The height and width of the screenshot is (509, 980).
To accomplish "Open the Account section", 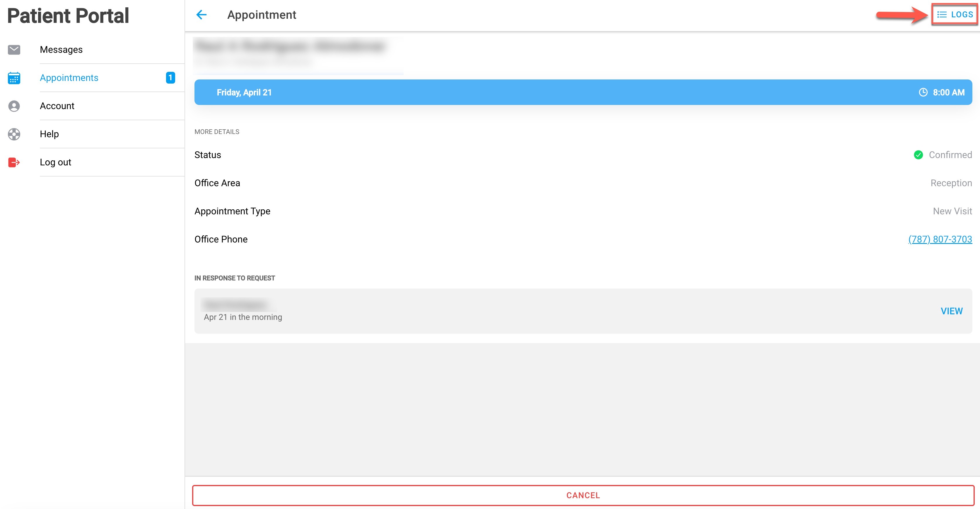I will tap(57, 106).
